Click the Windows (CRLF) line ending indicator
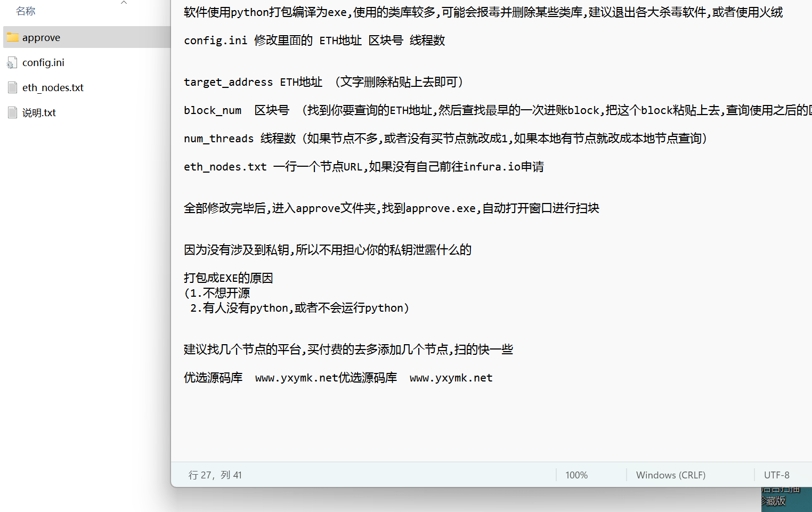The image size is (812, 512). pos(670,475)
